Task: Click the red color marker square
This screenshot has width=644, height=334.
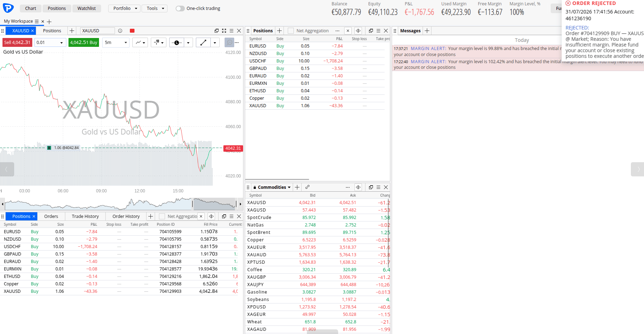Action: point(132,31)
